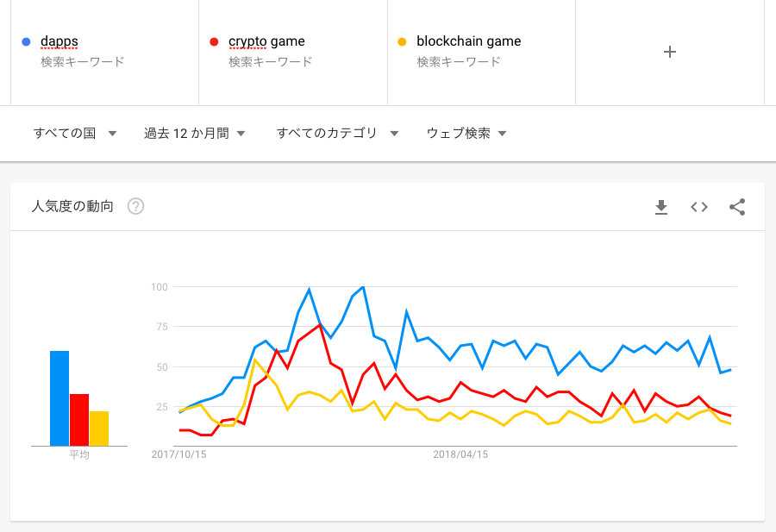
Task: Open the すべてのカテゴリ category dropdown
Action: coord(337,133)
